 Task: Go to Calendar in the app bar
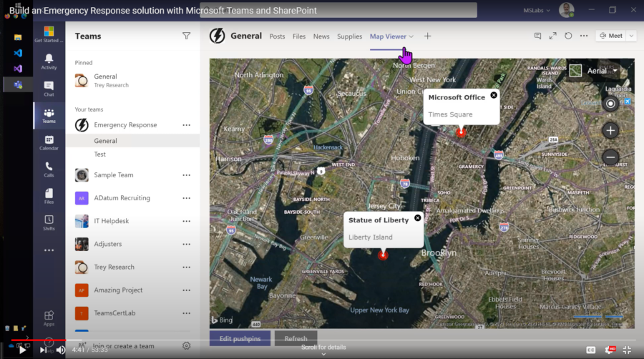49,142
